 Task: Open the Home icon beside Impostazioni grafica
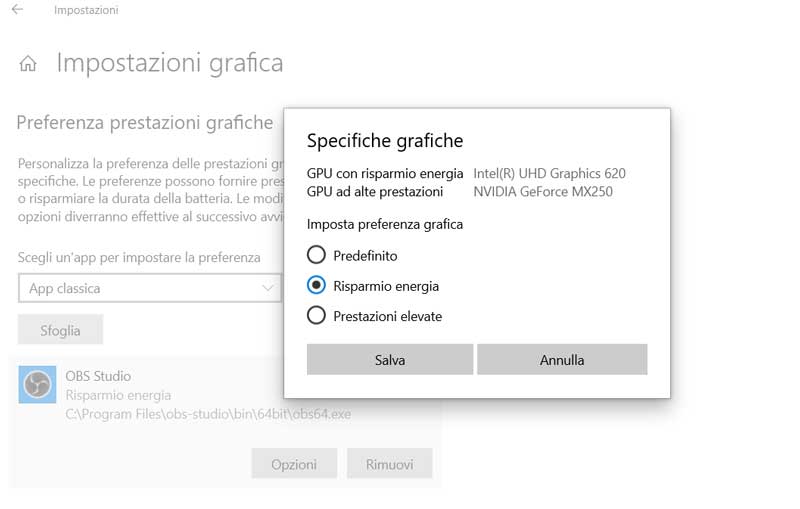point(28,64)
